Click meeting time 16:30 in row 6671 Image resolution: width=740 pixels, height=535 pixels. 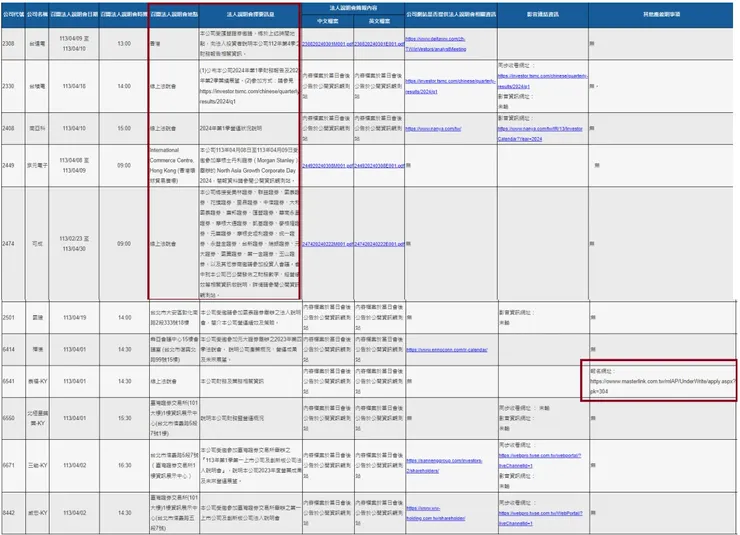(x=125, y=466)
